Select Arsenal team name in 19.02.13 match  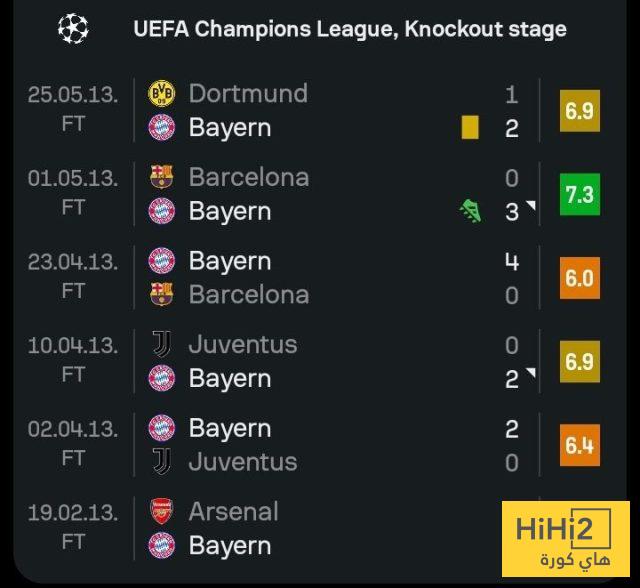pyautogui.click(x=233, y=512)
